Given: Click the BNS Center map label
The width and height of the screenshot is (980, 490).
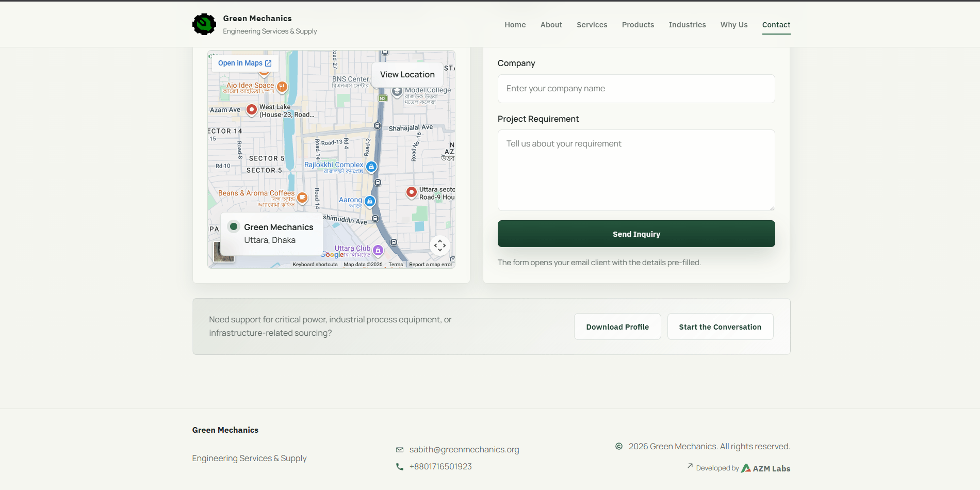Looking at the screenshot, I should 351,79.
